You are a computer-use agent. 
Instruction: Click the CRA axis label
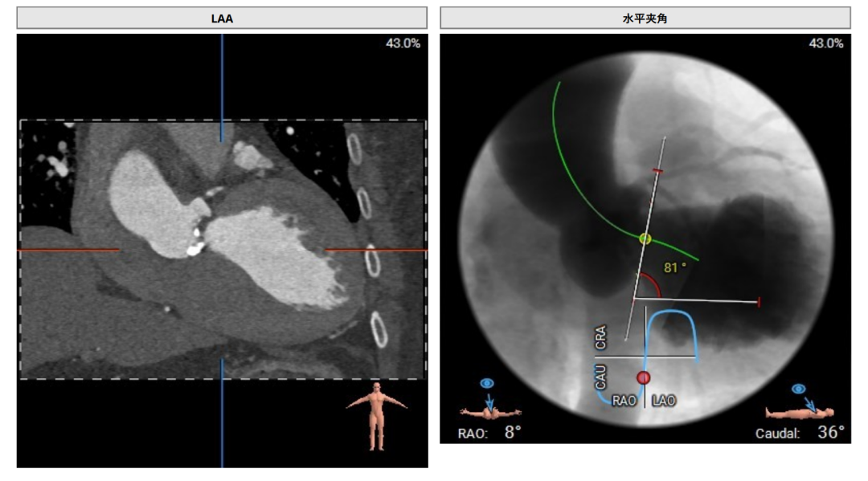coord(600,338)
